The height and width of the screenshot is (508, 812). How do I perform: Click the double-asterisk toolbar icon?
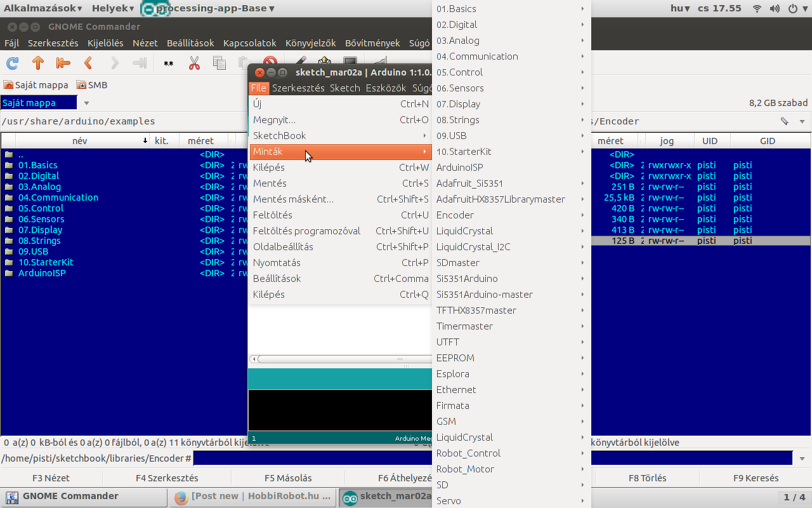pyautogui.click(x=169, y=63)
